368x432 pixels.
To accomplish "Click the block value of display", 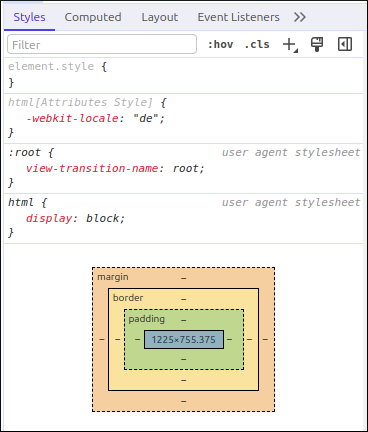I will pyautogui.click(x=102, y=218).
